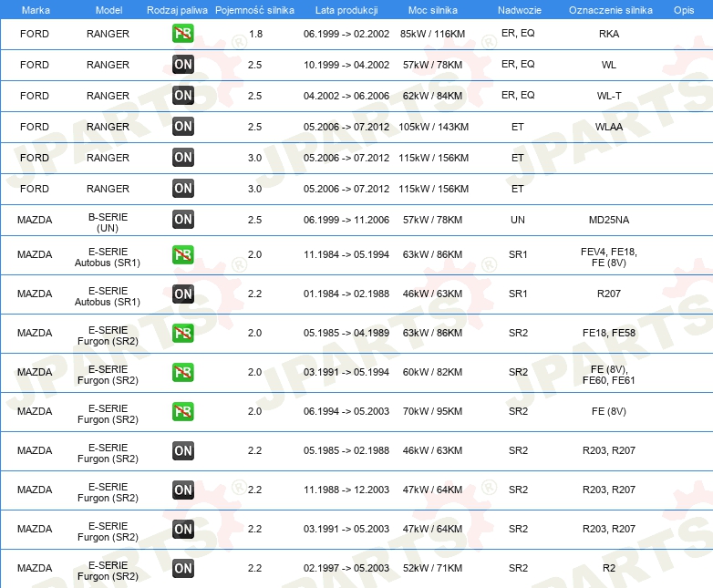The height and width of the screenshot is (588, 713).
Task: Click the Pojemność silnika column header
Action: [x=254, y=10]
